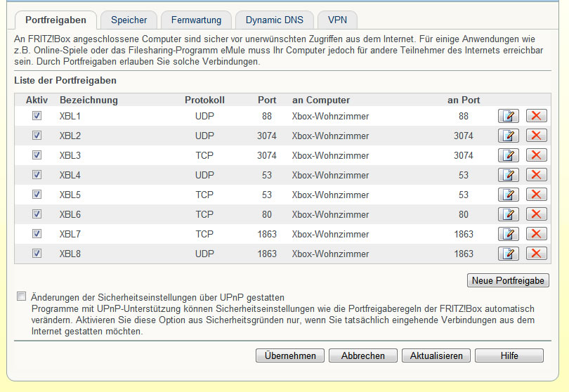Enable UPnP security settings changes checkbox

21,297
